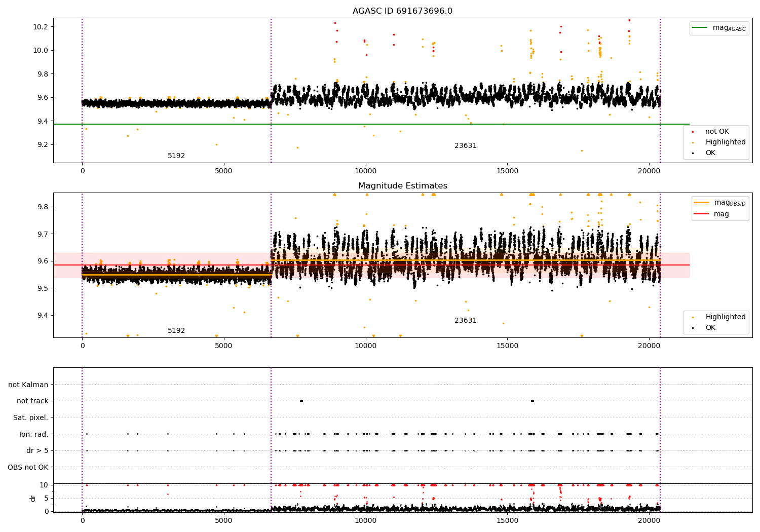Click the 'Ion. rad.' row label
The image size is (760, 532).
tap(34, 434)
